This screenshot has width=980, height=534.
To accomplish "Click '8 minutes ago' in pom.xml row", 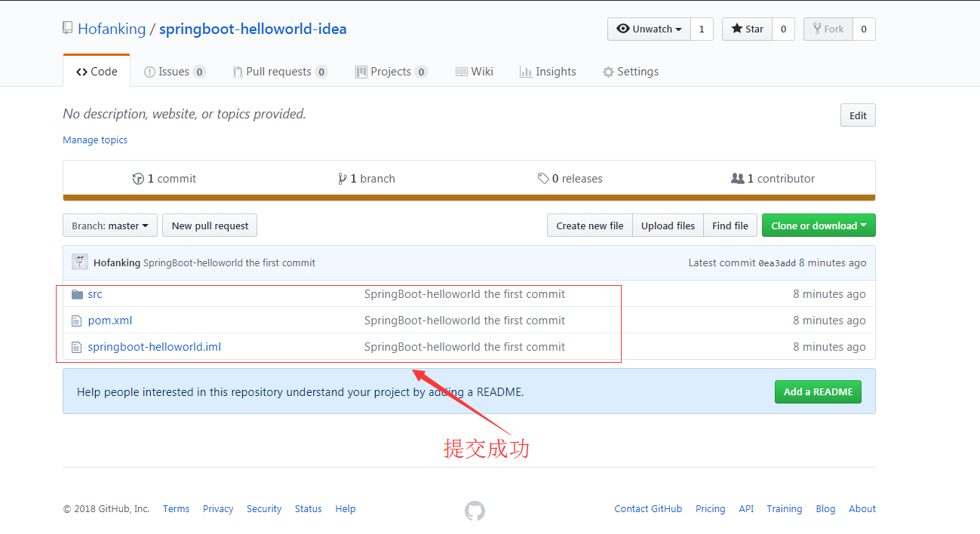I will point(829,321).
